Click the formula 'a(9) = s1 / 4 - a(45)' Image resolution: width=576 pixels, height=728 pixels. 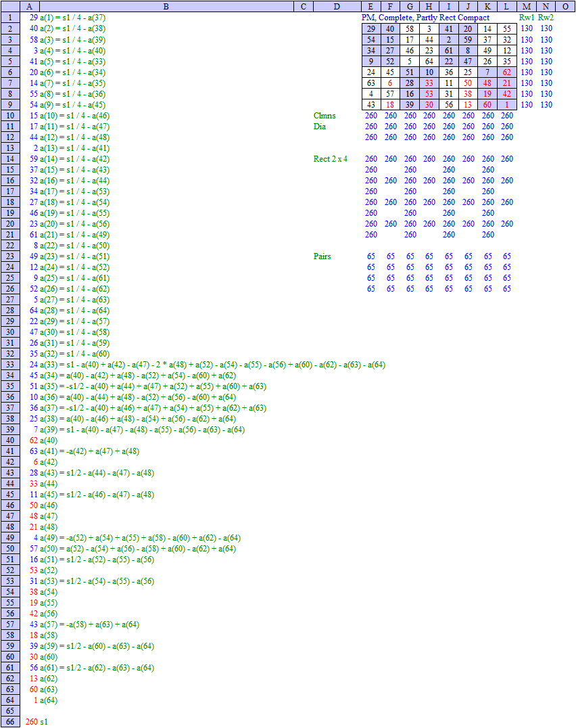72,105
